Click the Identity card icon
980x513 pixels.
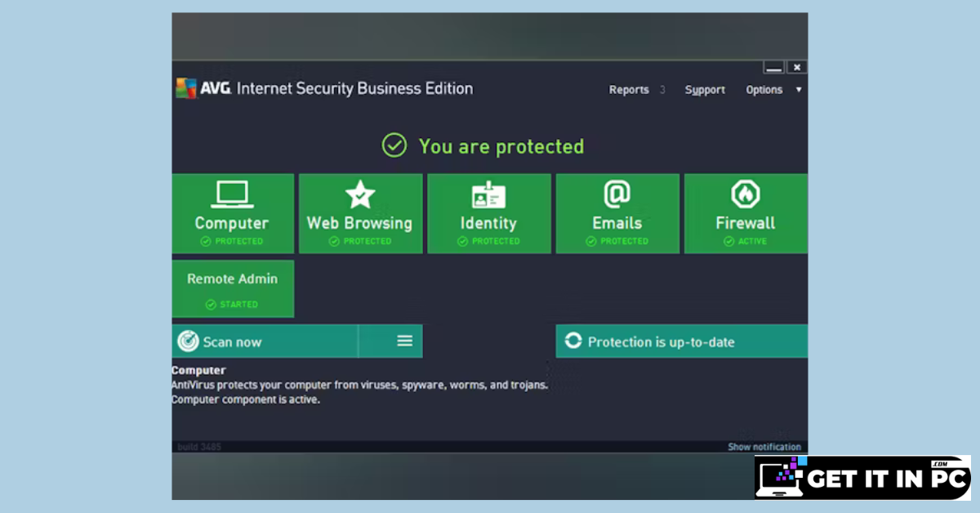pos(488,194)
